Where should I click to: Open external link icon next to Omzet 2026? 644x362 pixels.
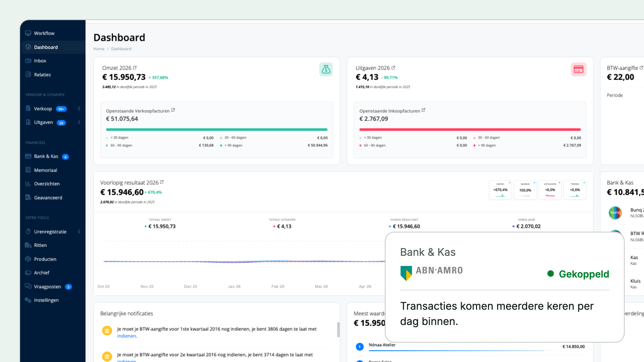pyautogui.click(x=135, y=68)
